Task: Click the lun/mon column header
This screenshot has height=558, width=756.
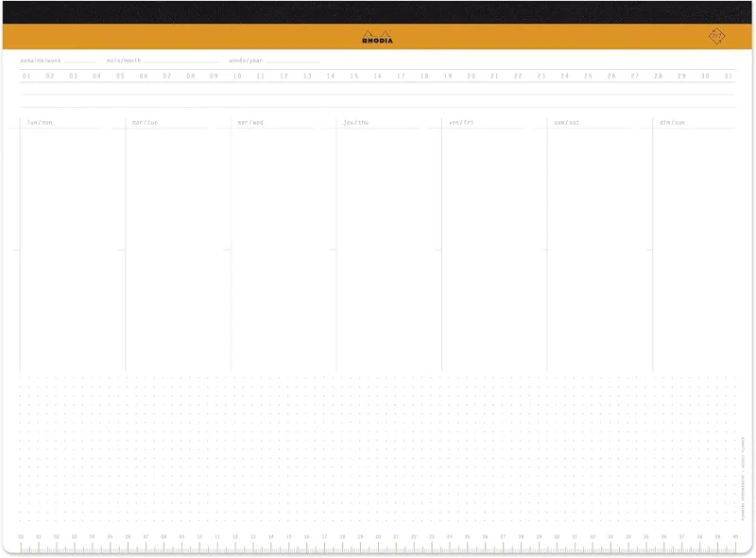Action: point(41,122)
